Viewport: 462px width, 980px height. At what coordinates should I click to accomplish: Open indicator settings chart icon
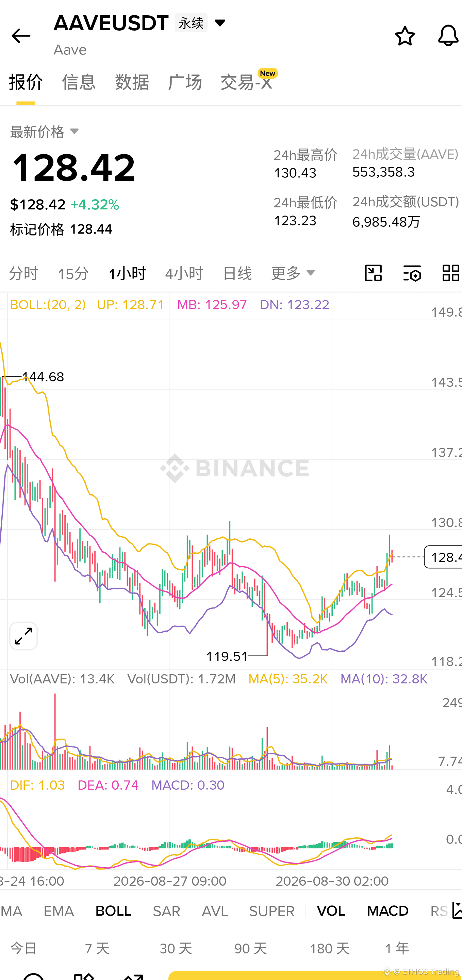457,911
